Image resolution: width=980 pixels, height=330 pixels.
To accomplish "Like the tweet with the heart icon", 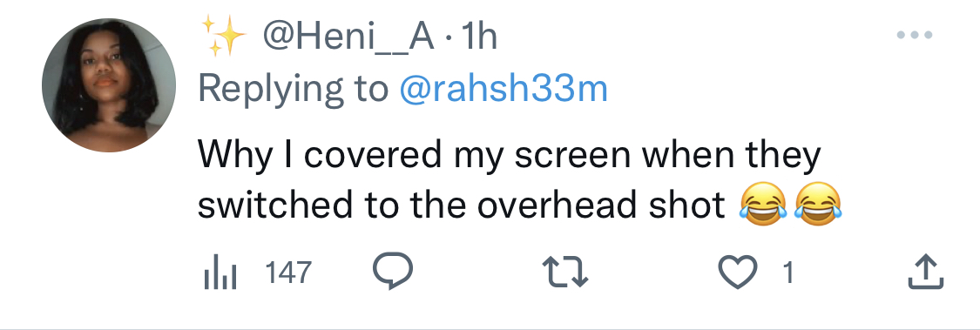I will [738, 273].
